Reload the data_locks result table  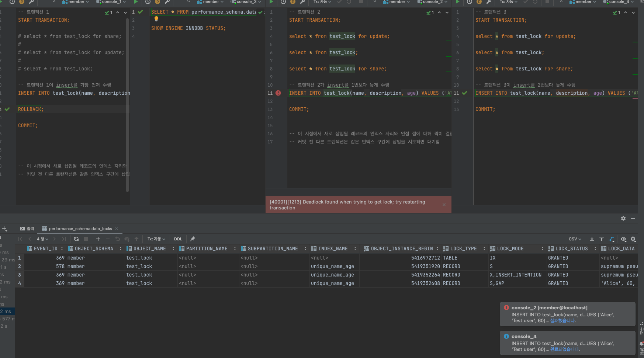(x=76, y=239)
